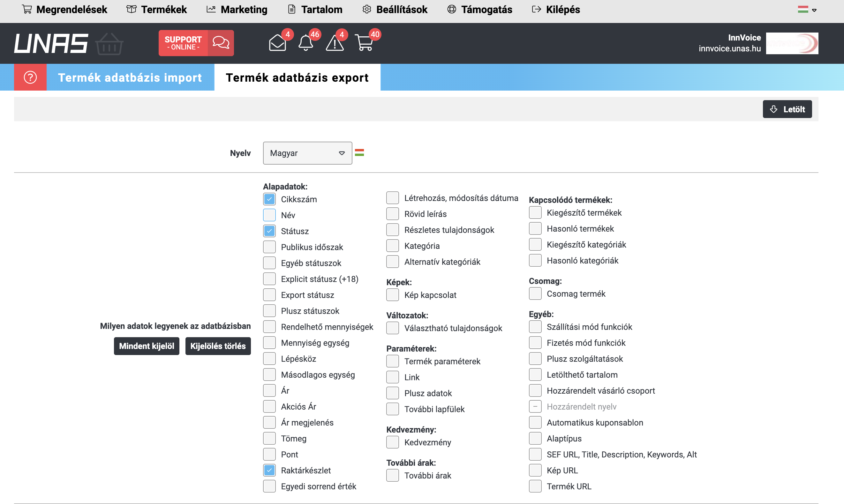The width and height of the screenshot is (844, 504).
Task: Click the red help question mark icon
Action: pos(30,78)
